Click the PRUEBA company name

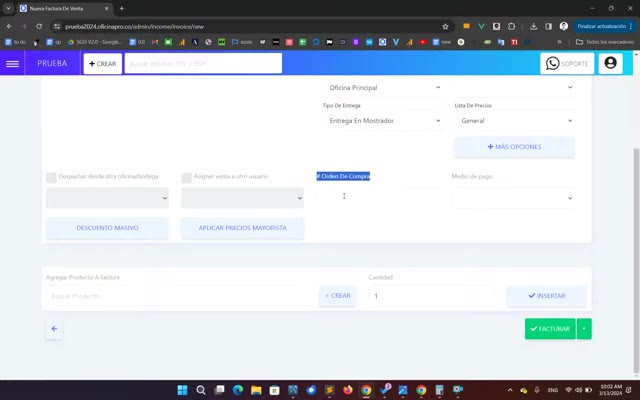coord(52,63)
